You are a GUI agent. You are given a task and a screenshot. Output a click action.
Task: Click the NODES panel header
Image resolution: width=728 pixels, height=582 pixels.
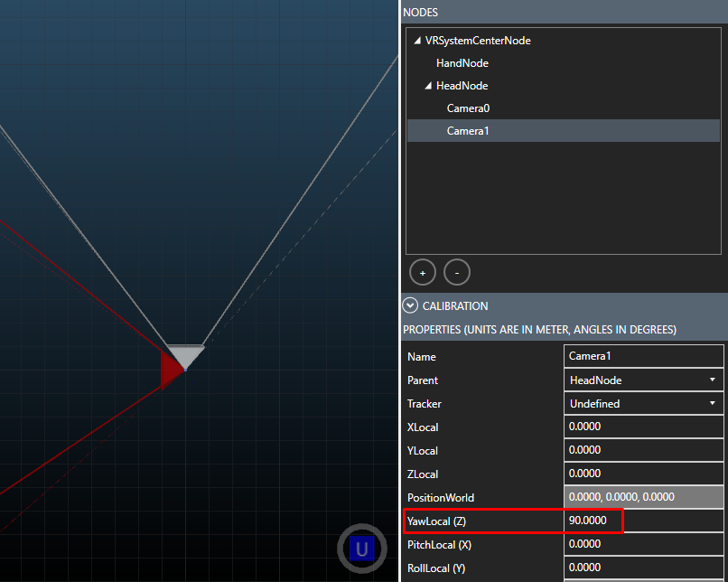pyautogui.click(x=565, y=12)
